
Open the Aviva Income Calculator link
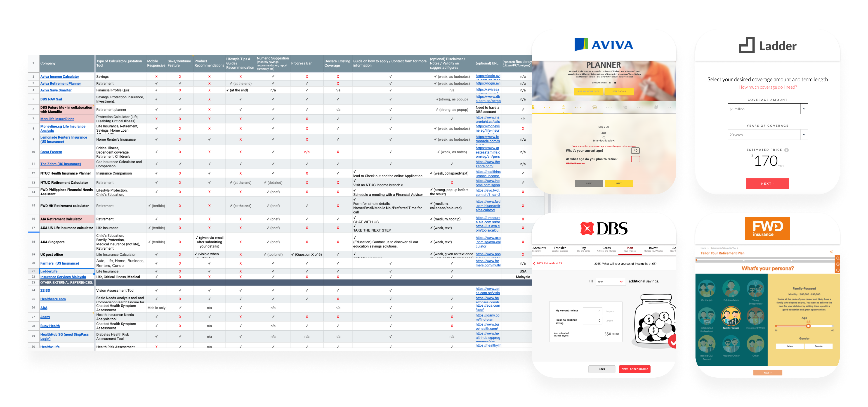click(60, 76)
